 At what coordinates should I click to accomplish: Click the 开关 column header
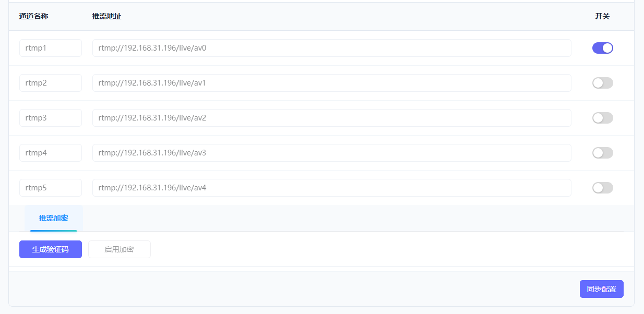(602, 17)
